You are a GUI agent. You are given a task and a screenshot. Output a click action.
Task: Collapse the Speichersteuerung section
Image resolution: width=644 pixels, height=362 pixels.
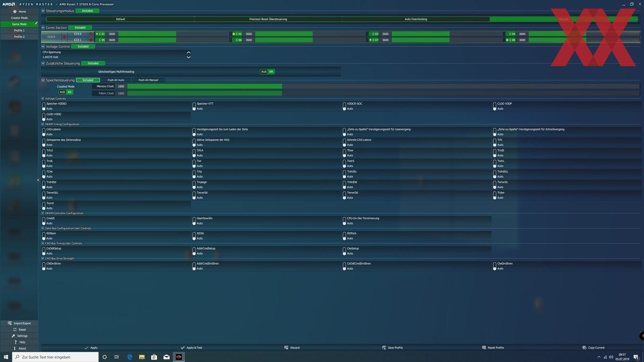pos(43,80)
